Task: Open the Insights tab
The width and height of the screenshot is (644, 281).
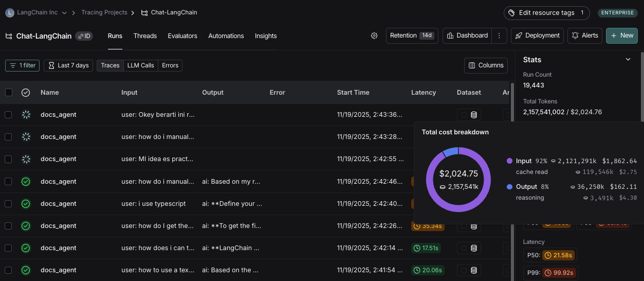Action: click(x=266, y=36)
